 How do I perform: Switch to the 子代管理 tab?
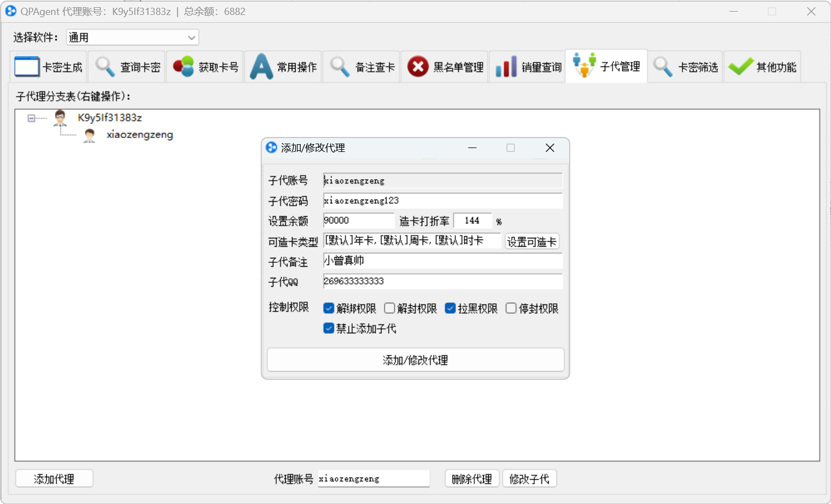(606, 66)
